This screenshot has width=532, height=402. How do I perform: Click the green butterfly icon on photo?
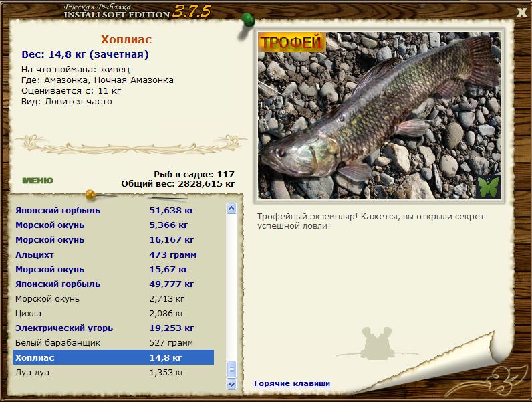tap(487, 187)
